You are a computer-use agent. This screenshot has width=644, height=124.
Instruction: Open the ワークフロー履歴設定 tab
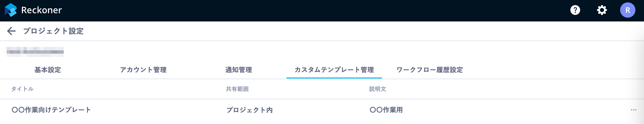pos(429,70)
